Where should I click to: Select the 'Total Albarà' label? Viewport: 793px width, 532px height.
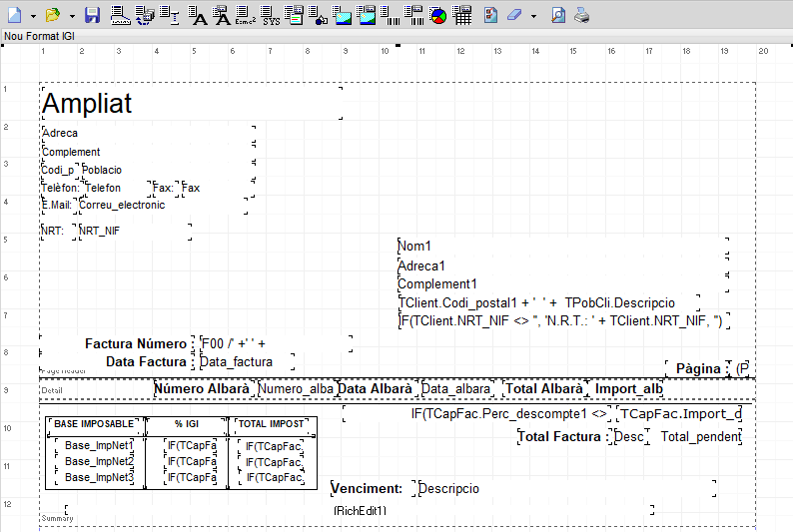tap(544, 388)
